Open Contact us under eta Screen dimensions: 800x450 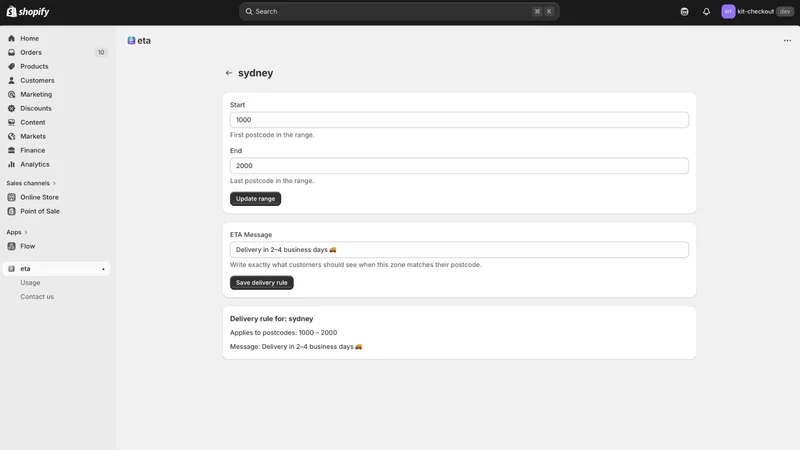point(37,296)
